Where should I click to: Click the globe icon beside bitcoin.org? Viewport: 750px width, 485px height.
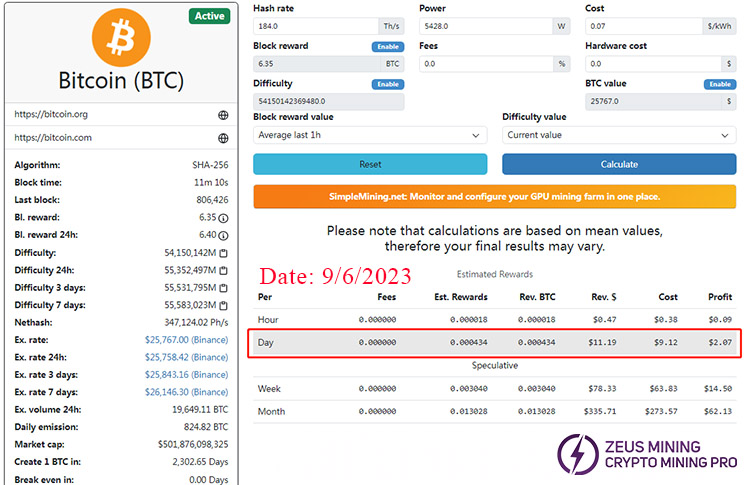223,115
